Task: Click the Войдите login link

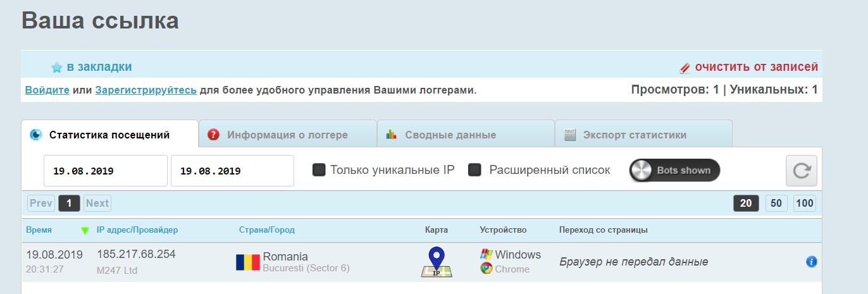Action: click(47, 90)
